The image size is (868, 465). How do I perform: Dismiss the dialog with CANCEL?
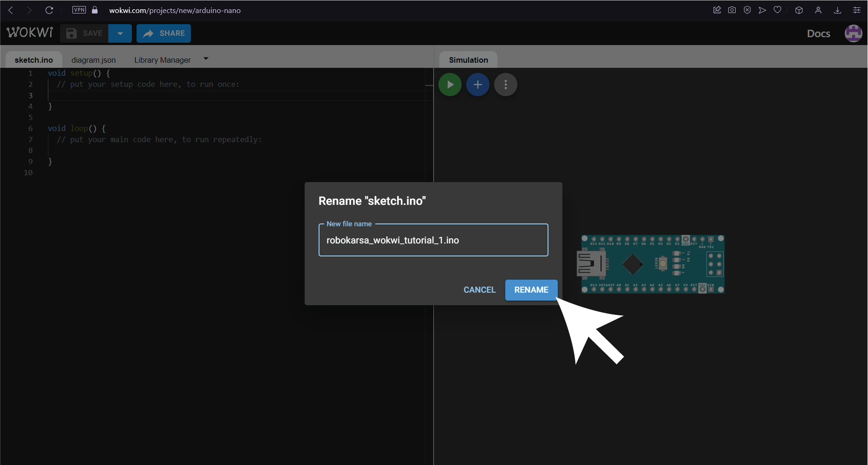pyautogui.click(x=479, y=290)
